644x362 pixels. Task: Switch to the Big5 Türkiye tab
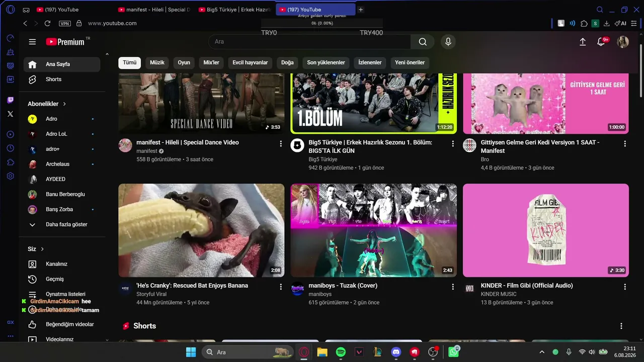click(235, 10)
